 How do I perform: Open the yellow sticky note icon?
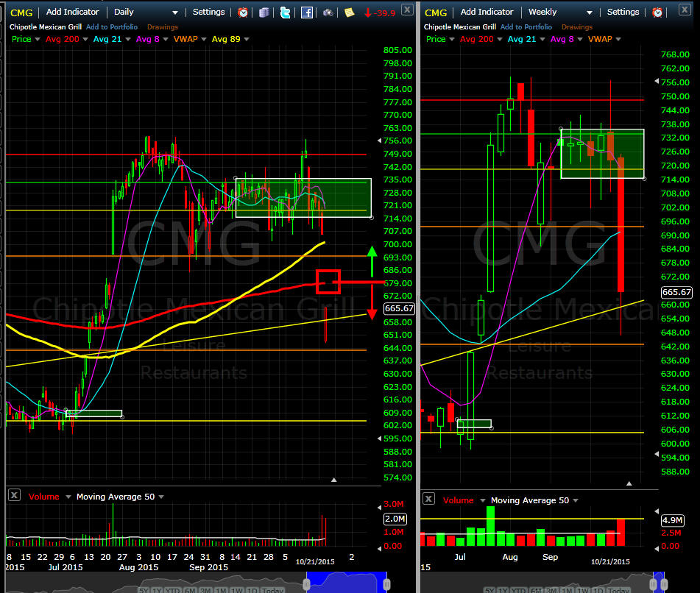click(x=349, y=13)
